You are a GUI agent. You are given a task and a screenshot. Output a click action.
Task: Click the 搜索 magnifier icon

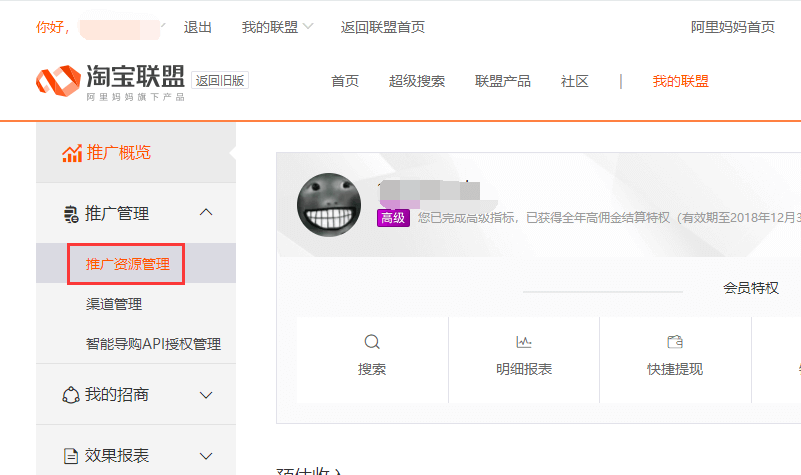[372, 343]
